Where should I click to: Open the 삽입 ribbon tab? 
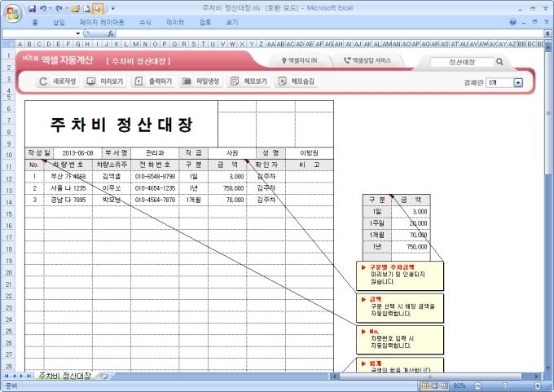(59, 22)
